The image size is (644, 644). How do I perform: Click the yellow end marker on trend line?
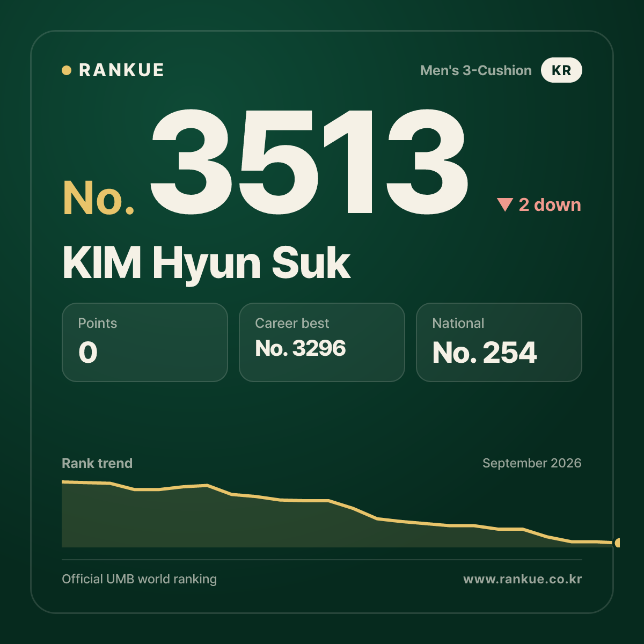pos(617,543)
